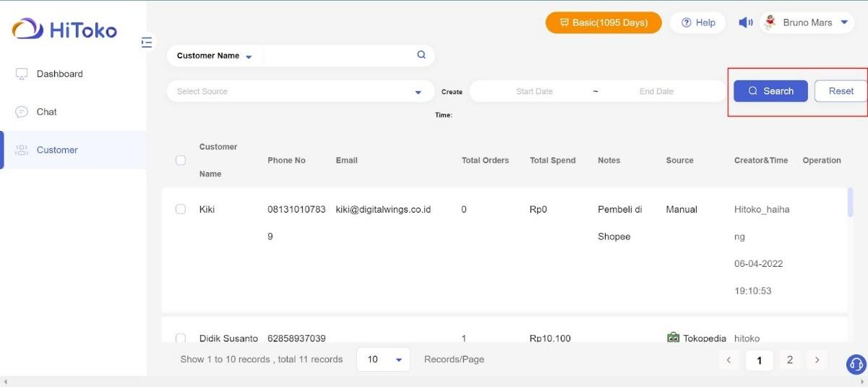
Task: Click the Dashboard monitor icon
Action: 22,74
